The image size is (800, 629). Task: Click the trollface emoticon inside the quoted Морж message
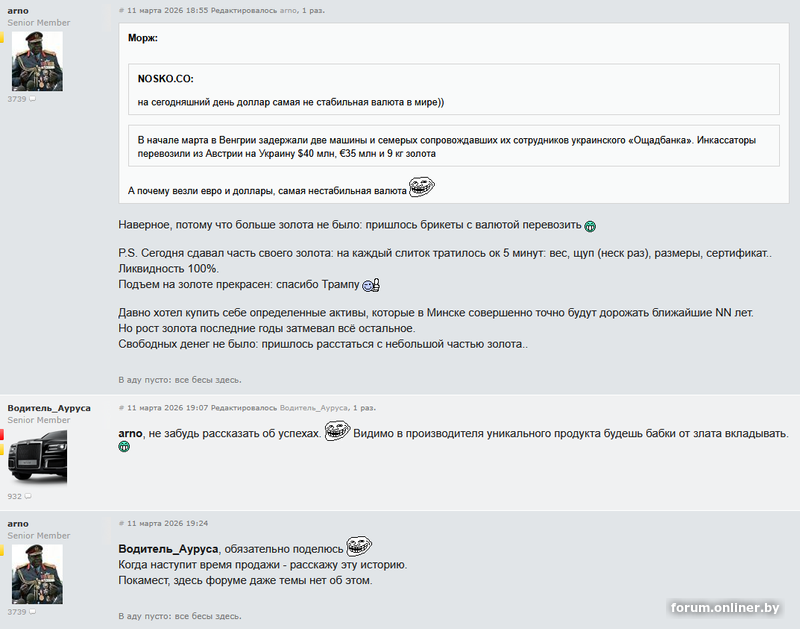pyautogui.click(x=421, y=187)
